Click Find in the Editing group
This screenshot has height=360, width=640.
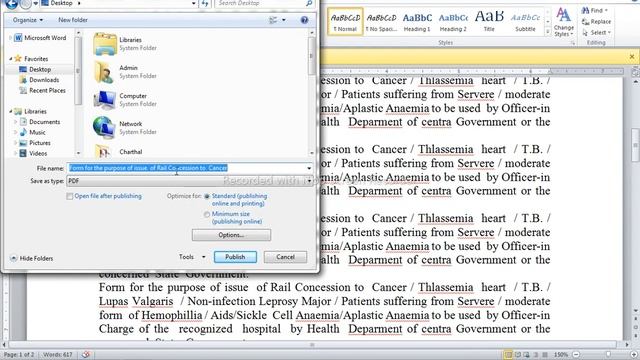click(594, 10)
